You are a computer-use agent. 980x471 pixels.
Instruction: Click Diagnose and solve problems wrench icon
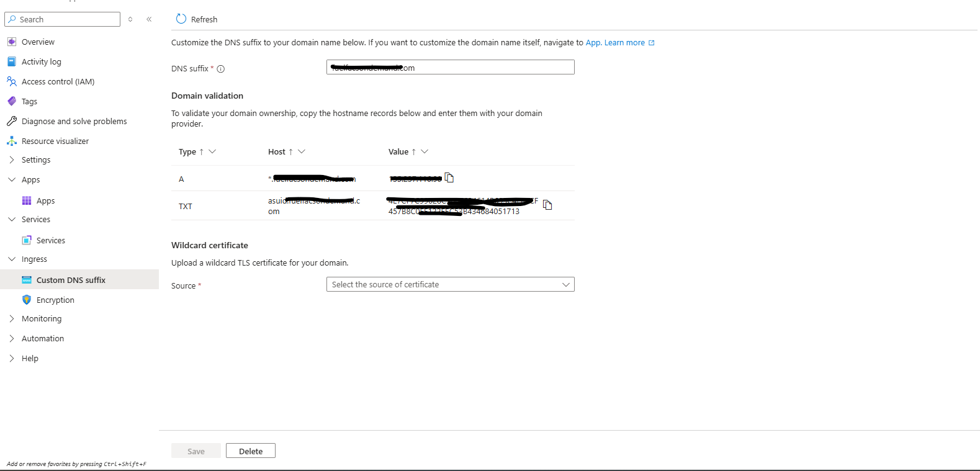click(x=12, y=121)
